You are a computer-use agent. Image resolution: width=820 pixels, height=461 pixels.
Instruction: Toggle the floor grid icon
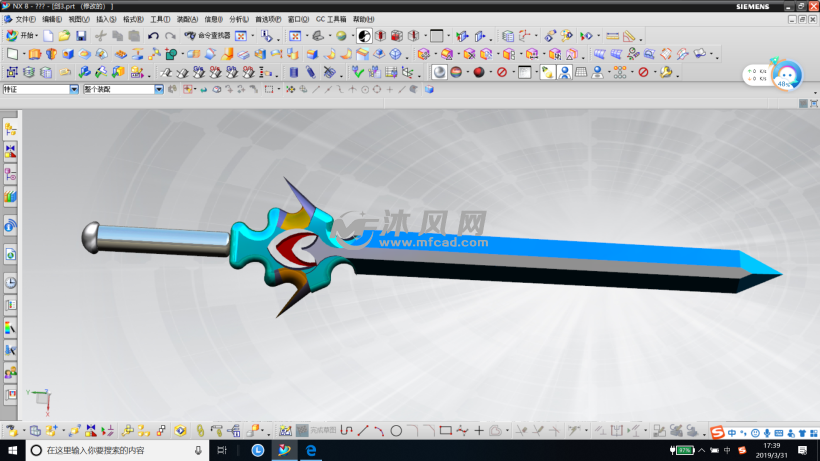click(x=581, y=72)
